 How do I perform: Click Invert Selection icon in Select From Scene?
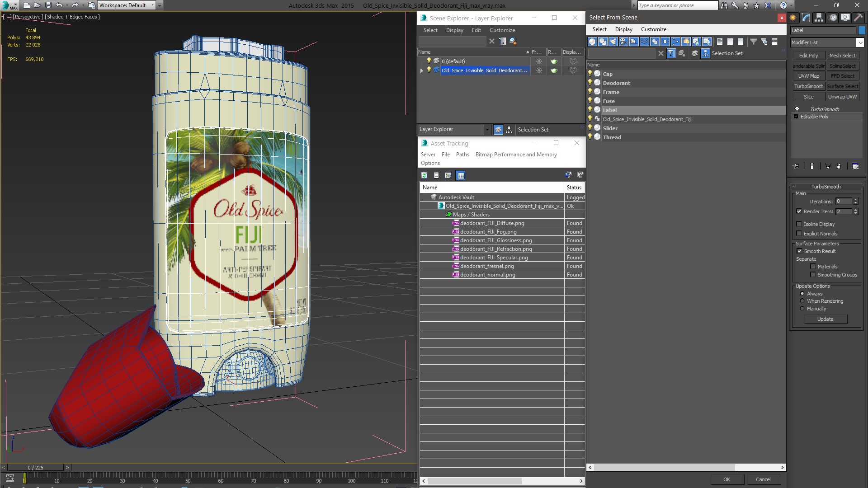pyautogui.click(x=741, y=42)
